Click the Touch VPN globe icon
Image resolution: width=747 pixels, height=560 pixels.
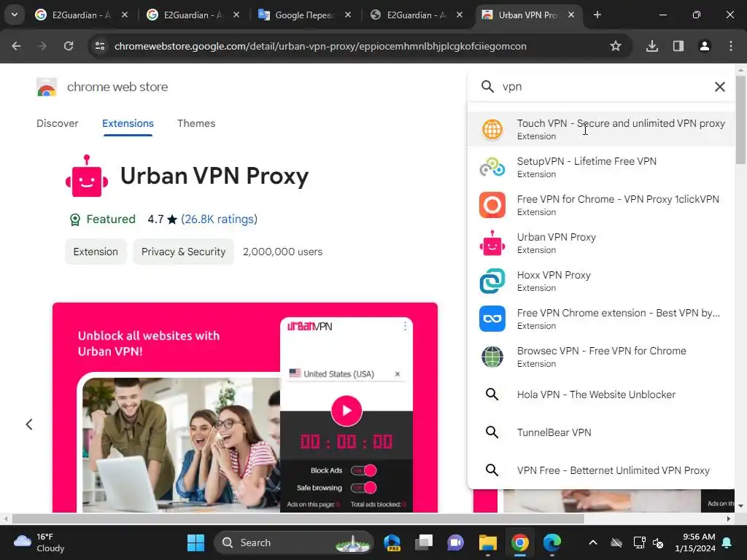tap(492, 129)
